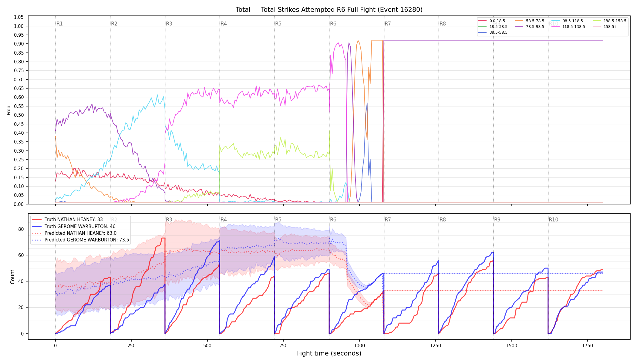Image resolution: width=637 pixels, height=364 pixels.
Task: Select round marker R10 in the Count chart
Action: (x=553, y=220)
